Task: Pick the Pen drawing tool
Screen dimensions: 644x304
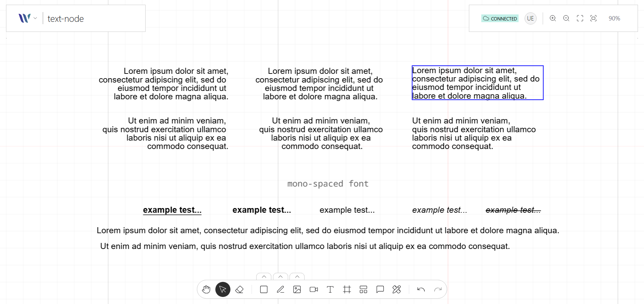Action: 280,289
